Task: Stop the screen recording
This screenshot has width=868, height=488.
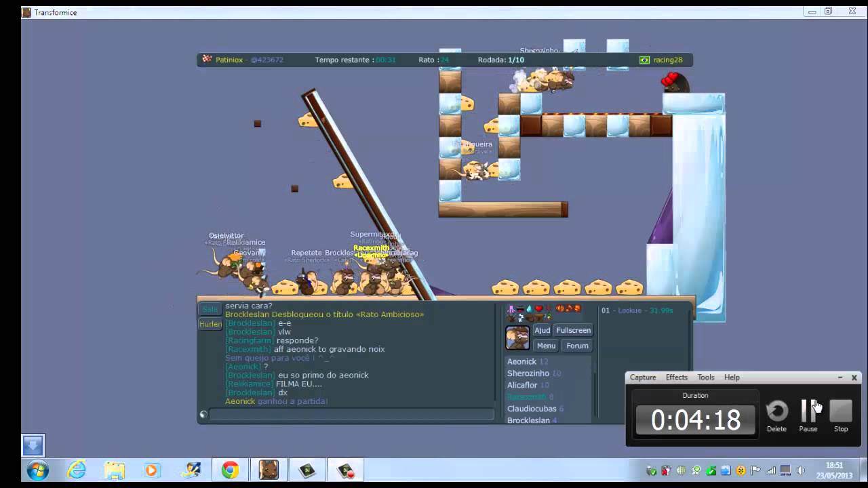Action: 841,411
